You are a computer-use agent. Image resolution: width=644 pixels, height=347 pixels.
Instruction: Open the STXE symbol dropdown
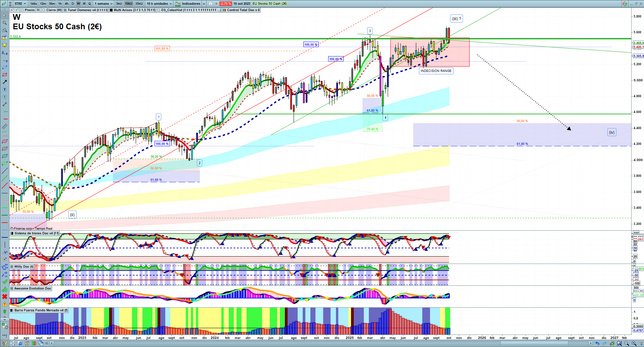click(x=20, y=4)
